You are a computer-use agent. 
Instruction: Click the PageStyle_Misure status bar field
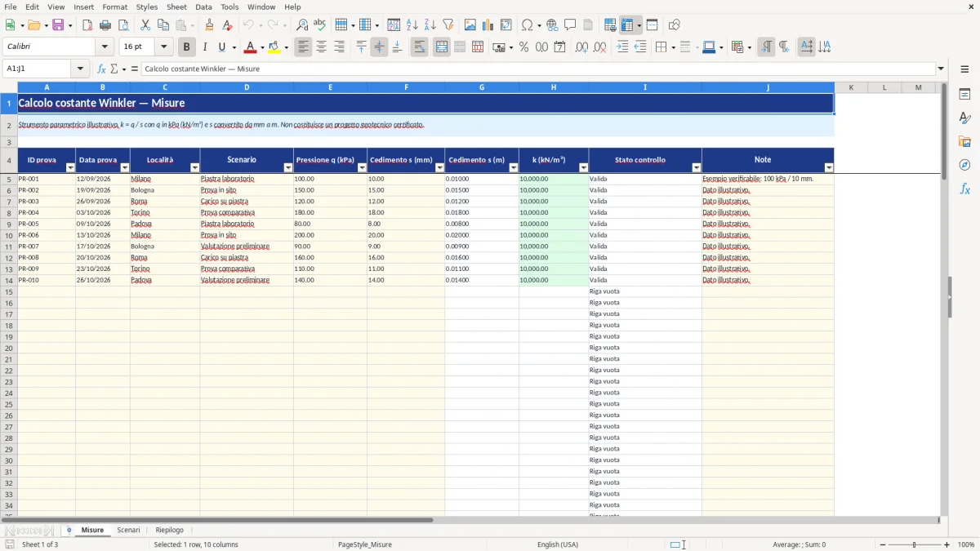coord(365,544)
